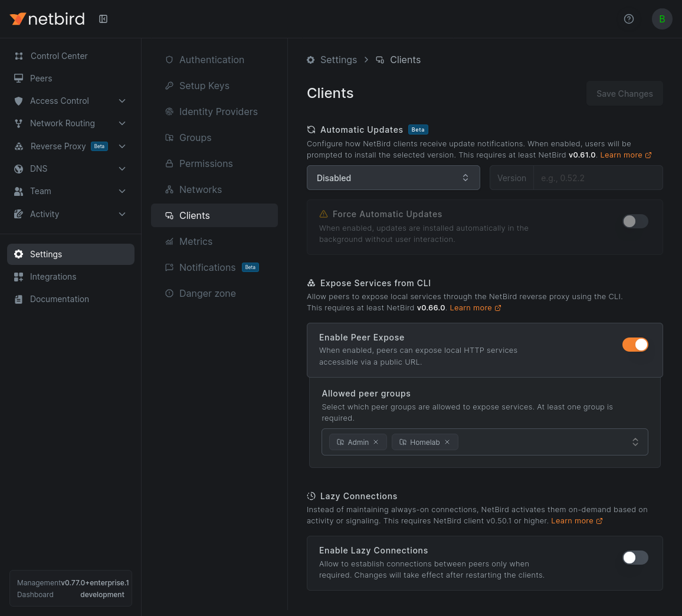This screenshot has width=682, height=616.
Task: Click the Authentication shield icon
Action: tap(169, 60)
